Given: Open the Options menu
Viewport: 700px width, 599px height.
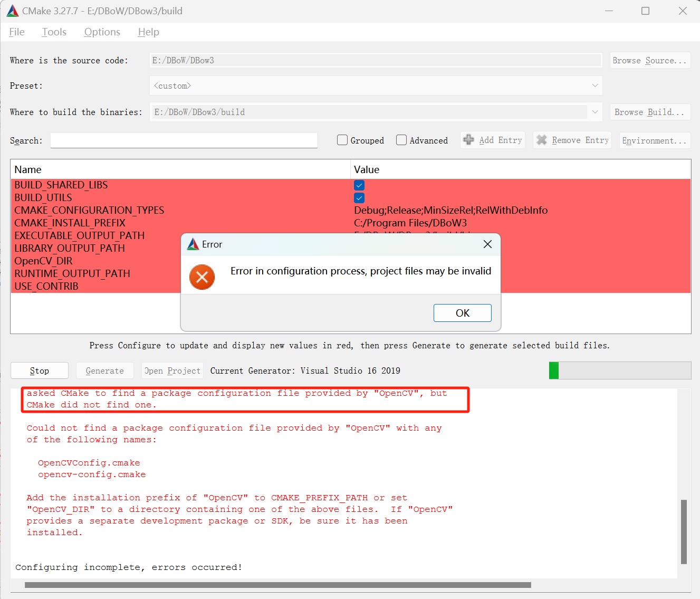Looking at the screenshot, I should [102, 32].
